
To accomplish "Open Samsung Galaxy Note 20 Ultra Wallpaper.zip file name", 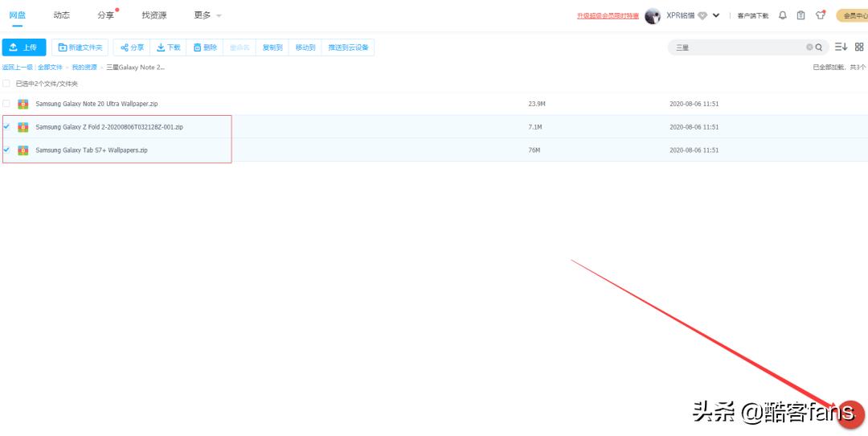I will (x=97, y=104).
